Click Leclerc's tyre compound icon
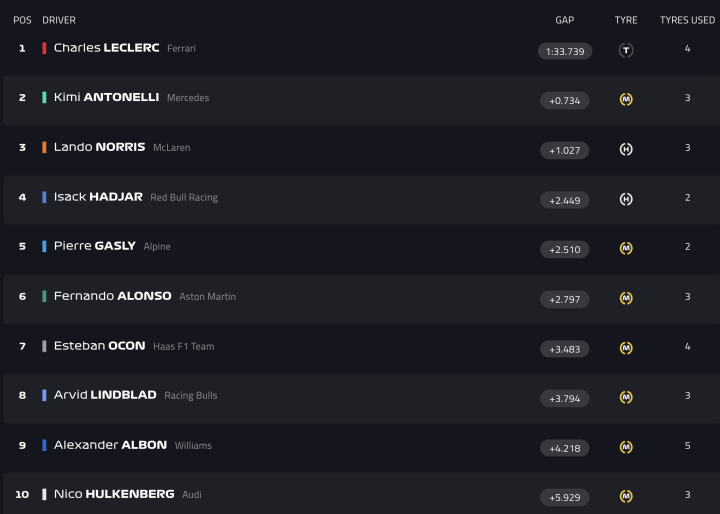The height and width of the screenshot is (514, 720). tap(626, 50)
